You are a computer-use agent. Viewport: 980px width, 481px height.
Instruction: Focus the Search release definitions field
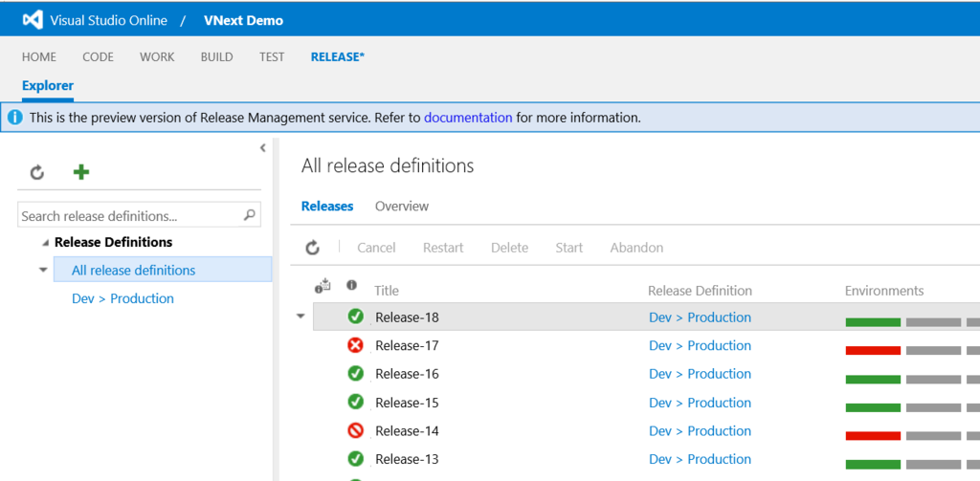pos(129,216)
